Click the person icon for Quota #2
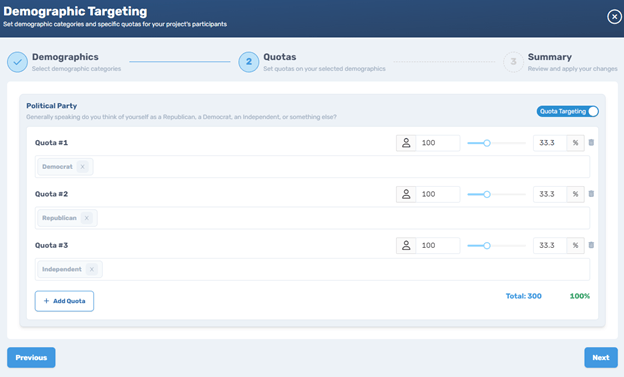 pyautogui.click(x=406, y=194)
